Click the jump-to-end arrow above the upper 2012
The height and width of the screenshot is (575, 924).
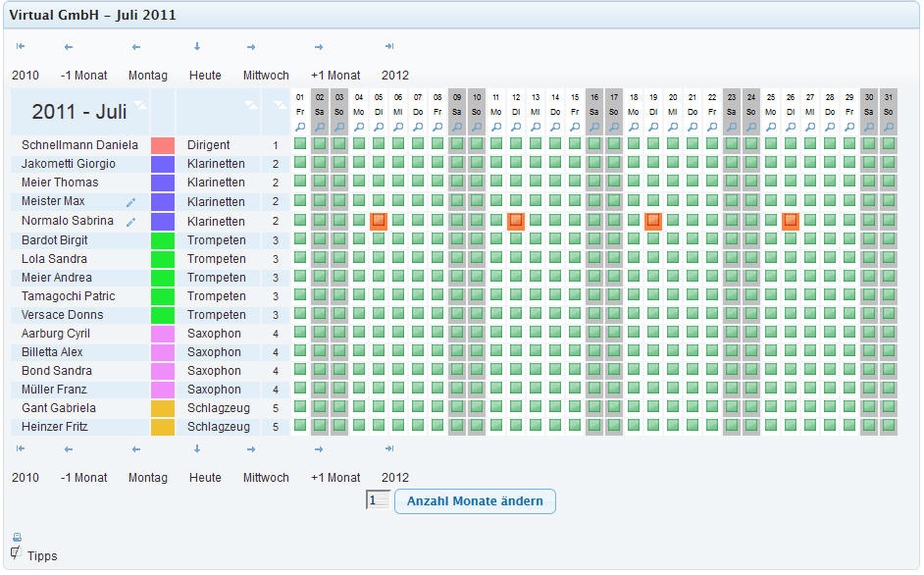click(389, 46)
